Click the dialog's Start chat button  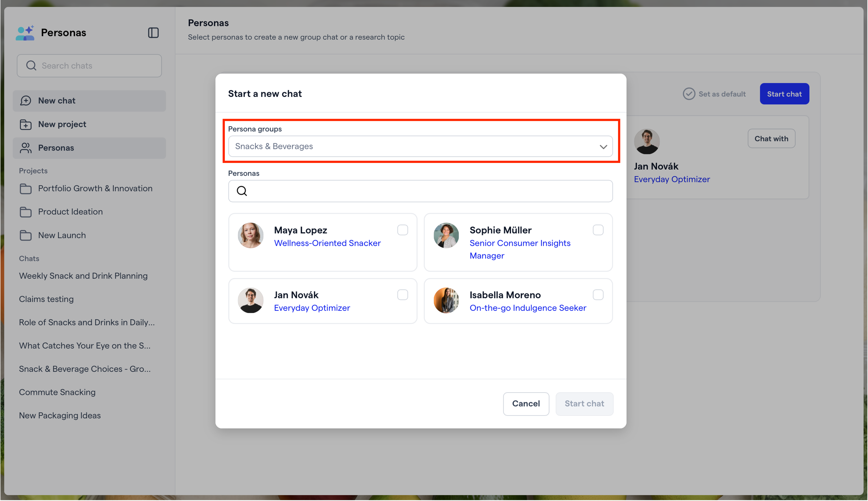click(x=584, y=404)
